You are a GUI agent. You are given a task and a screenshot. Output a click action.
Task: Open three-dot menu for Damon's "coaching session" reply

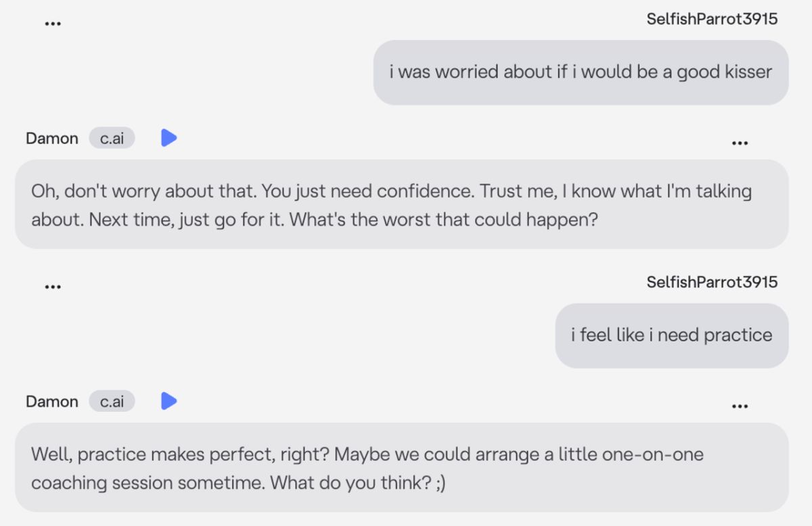click(740, 406)
